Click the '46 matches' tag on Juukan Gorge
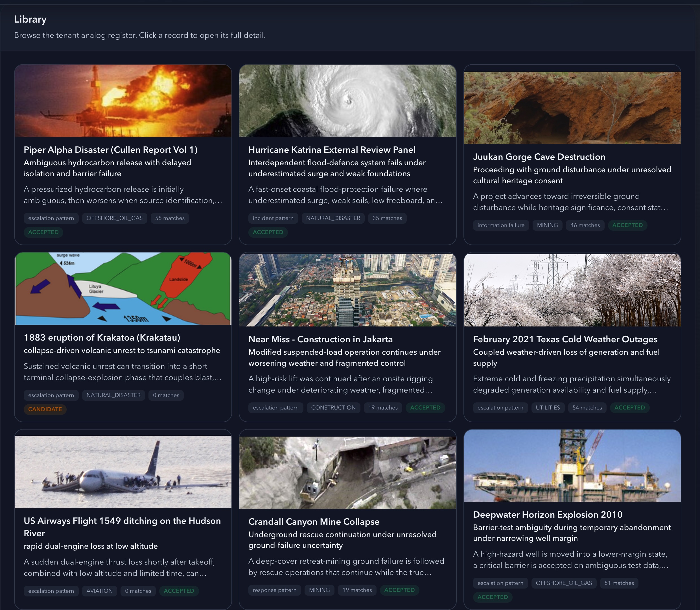 click(585, 225)
